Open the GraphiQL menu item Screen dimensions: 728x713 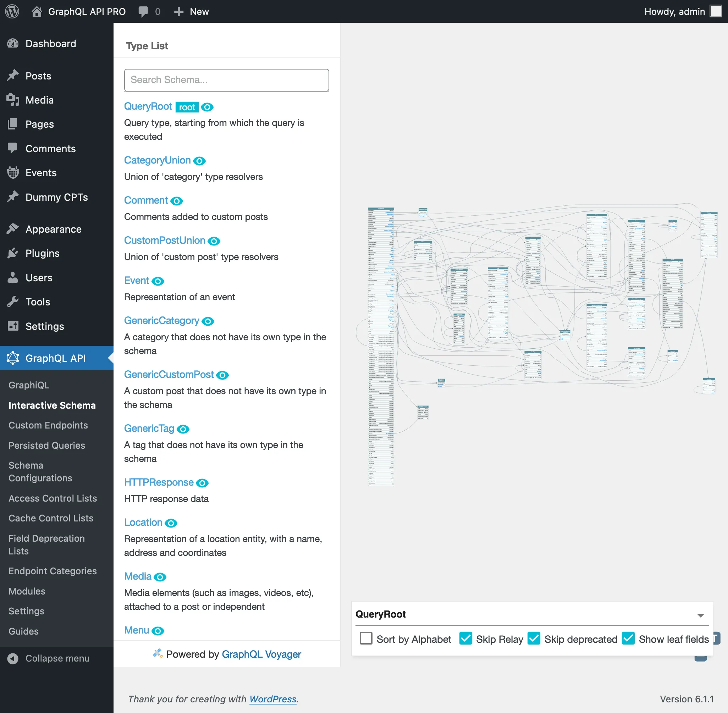(29, 385)
